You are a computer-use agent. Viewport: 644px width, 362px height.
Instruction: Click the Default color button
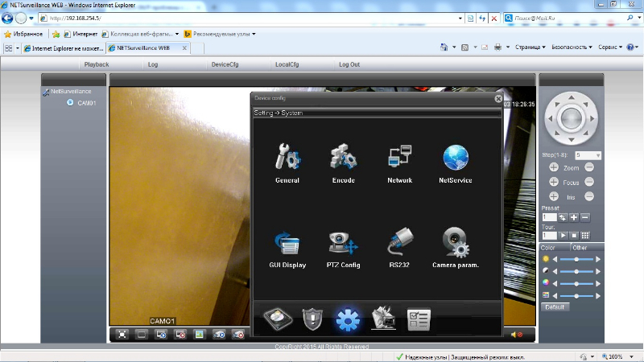[x=555, y=307]
